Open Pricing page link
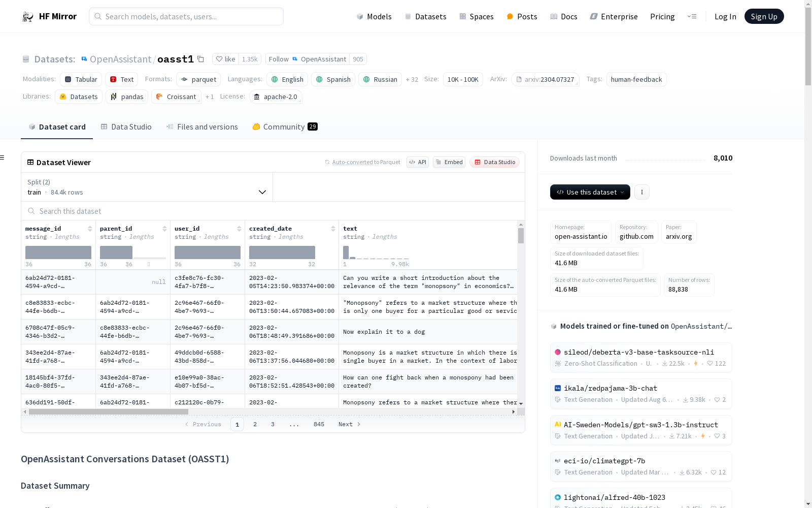Image resolution: width=812 pixels, height=508 pixels. point(662,16)
